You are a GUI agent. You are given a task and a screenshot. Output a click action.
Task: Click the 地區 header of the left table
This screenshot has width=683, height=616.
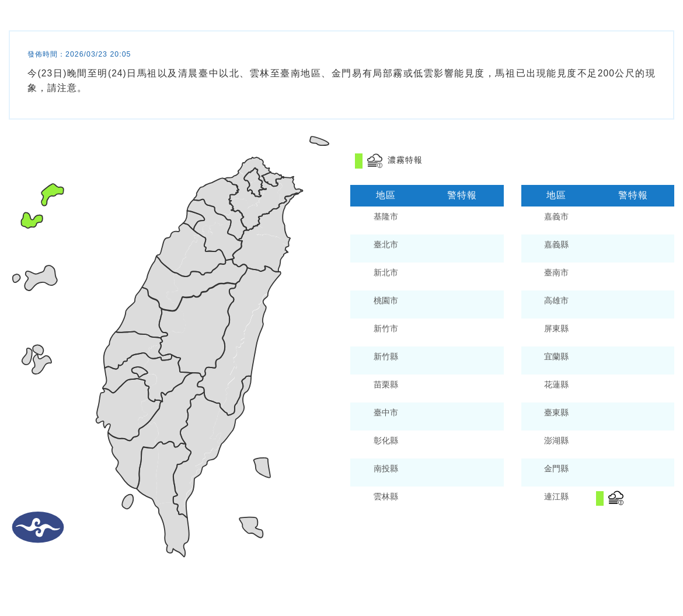[385, 195]
